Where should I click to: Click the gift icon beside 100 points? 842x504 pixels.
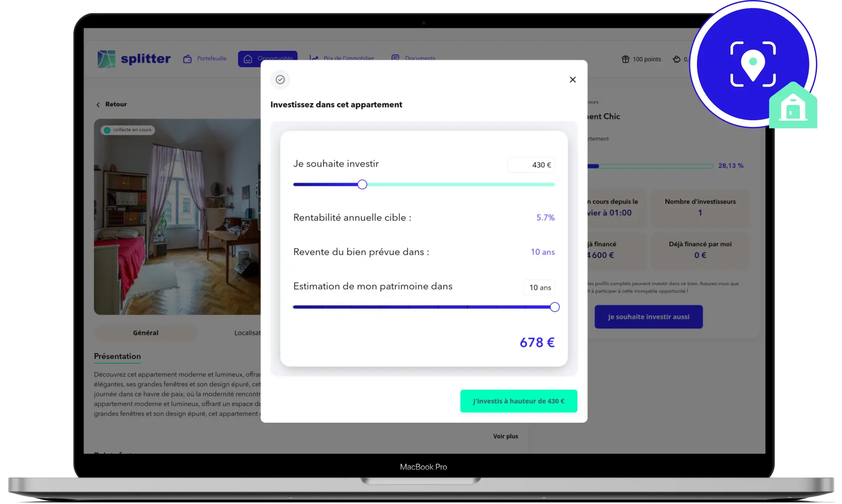click(x=625, y=59)
